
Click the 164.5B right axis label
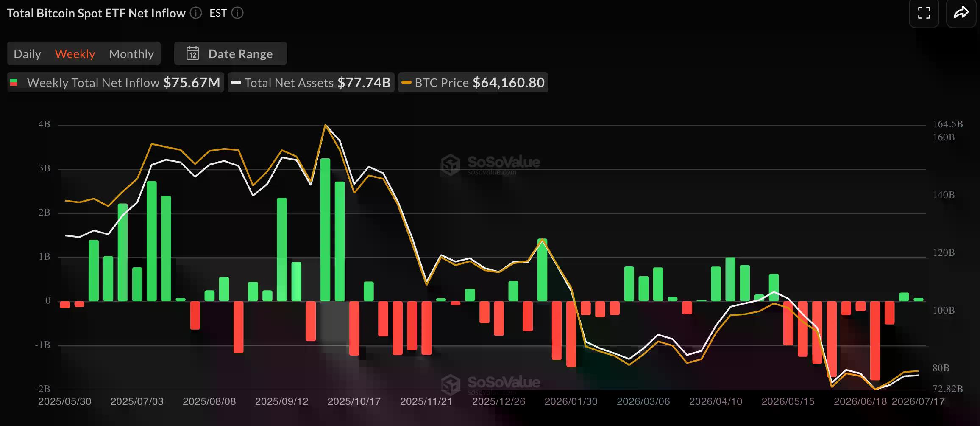click(948, 124)
